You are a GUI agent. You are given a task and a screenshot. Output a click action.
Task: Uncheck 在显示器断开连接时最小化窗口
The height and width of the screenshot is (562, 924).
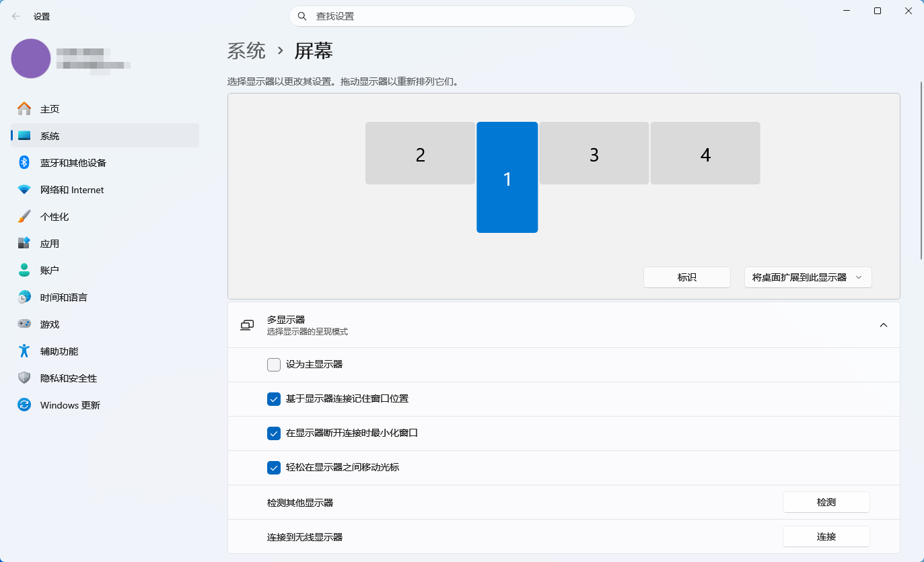274,433
